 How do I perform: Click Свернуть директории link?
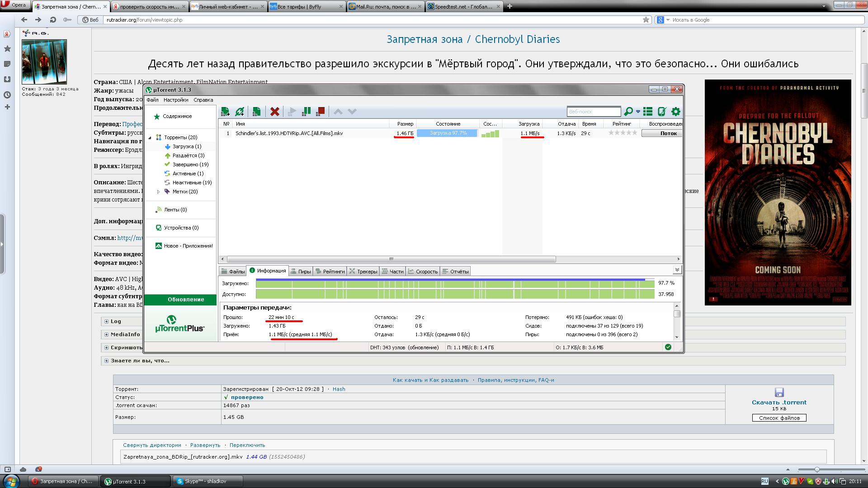152,445
